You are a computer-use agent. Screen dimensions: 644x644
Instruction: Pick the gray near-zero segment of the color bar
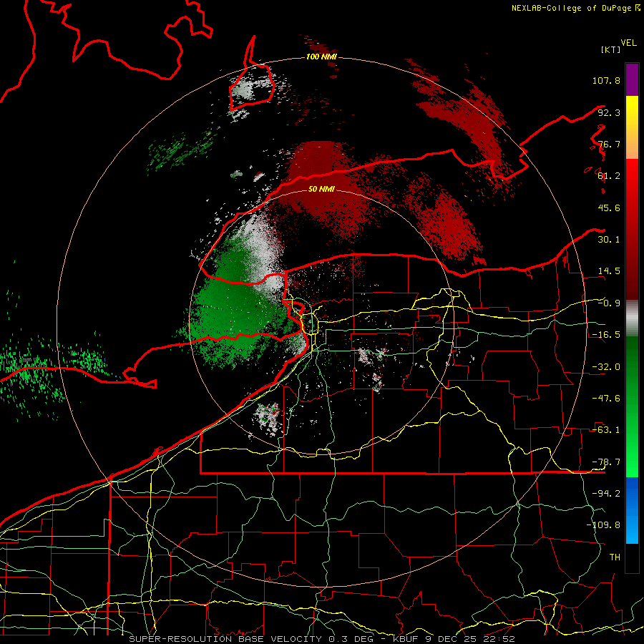pos(632,318)
